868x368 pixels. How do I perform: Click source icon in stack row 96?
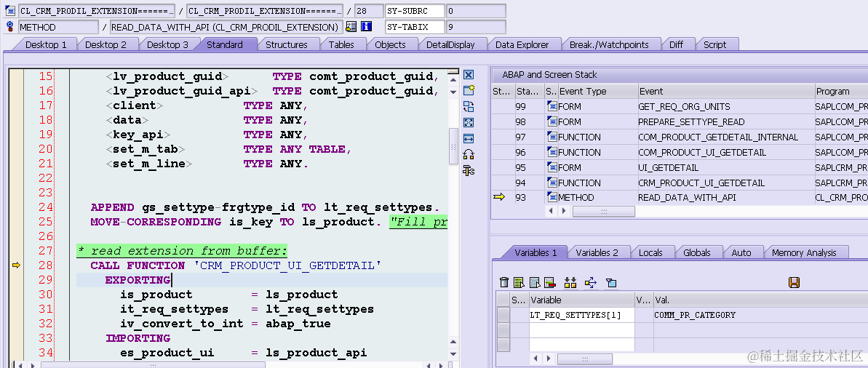(552, 152)
